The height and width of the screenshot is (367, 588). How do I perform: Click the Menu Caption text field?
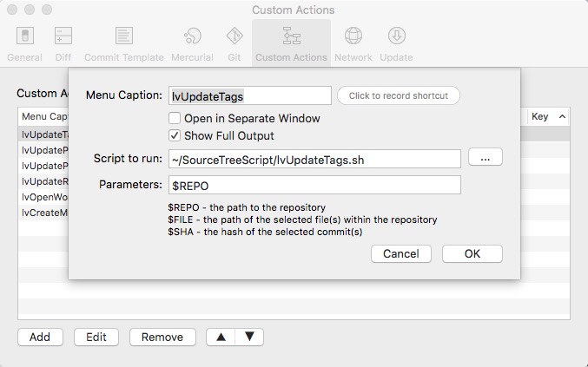click(250, 95)
